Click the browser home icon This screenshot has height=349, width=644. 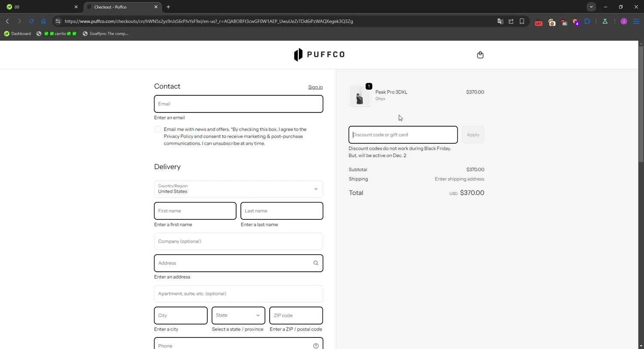[43, 21]
